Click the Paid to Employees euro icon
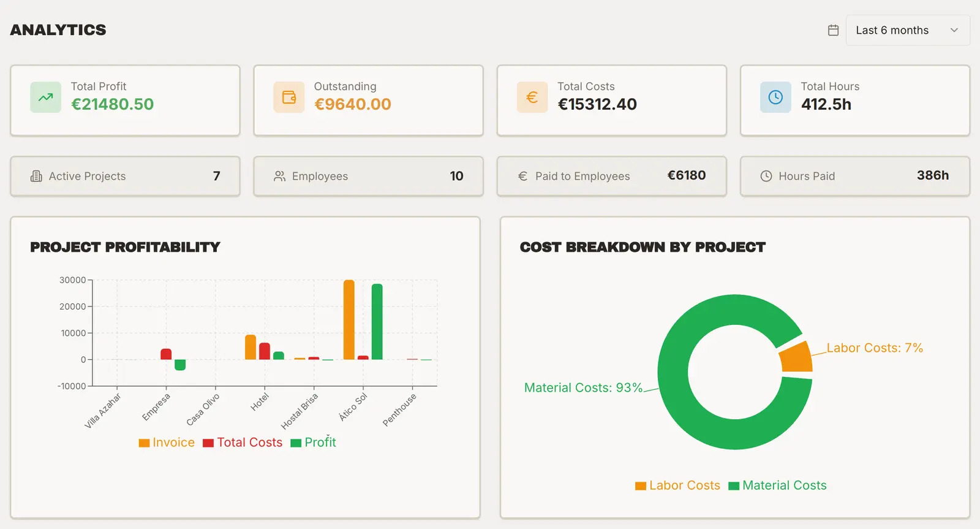The image size is (980, 529). (522, 177)
